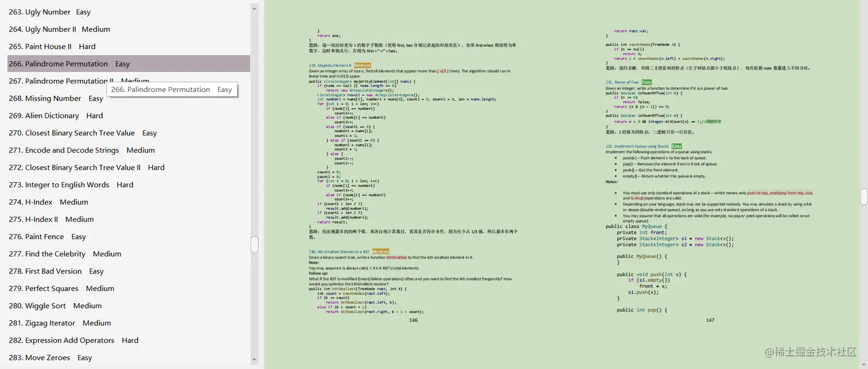Click page number 147
This screenshot has height=369, width=868.
click(x=710, y=320)
